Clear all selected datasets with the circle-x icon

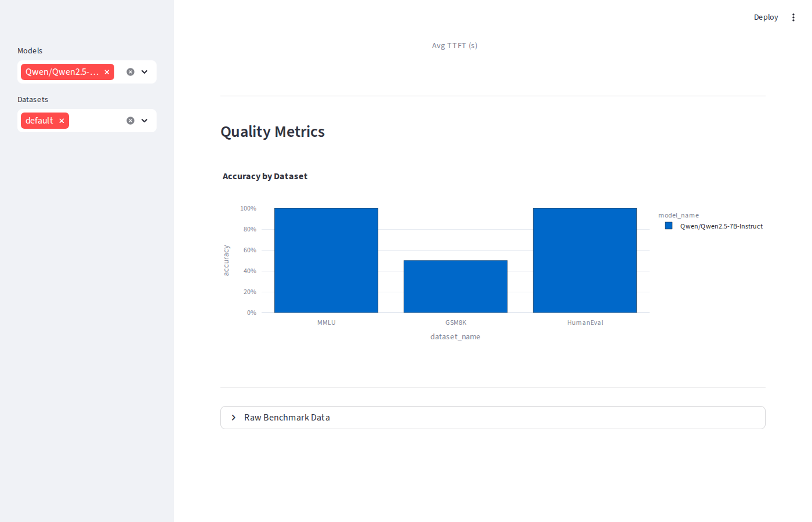(130, 121)
